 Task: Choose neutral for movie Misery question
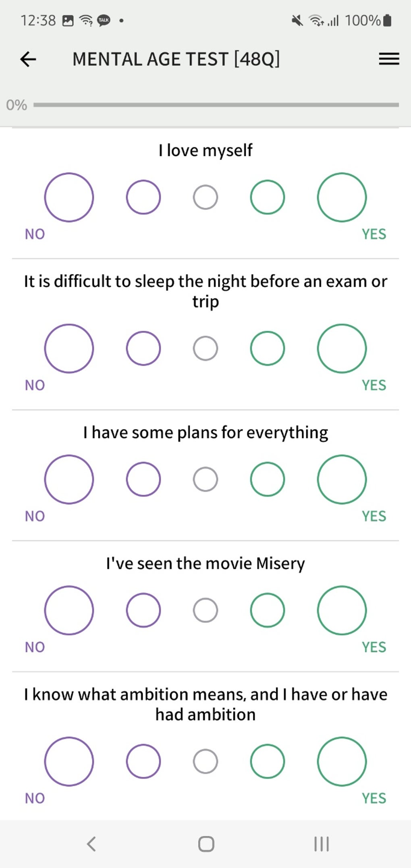point(205,611)
